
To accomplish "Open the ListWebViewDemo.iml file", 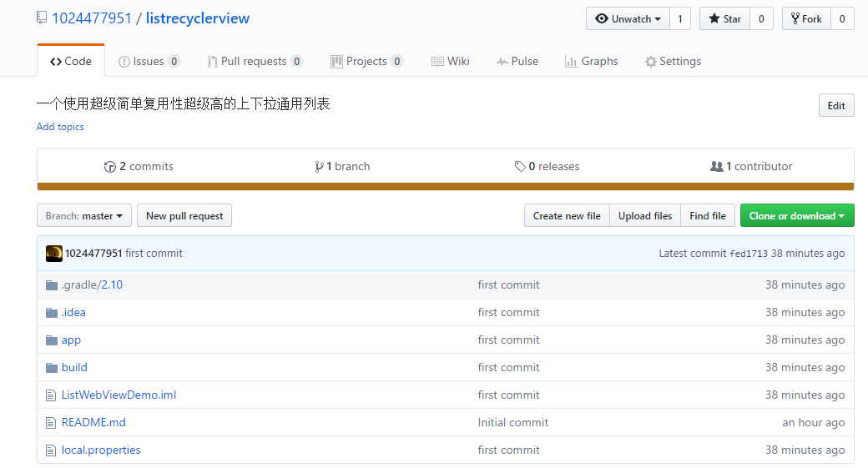I will pos(119,395).
